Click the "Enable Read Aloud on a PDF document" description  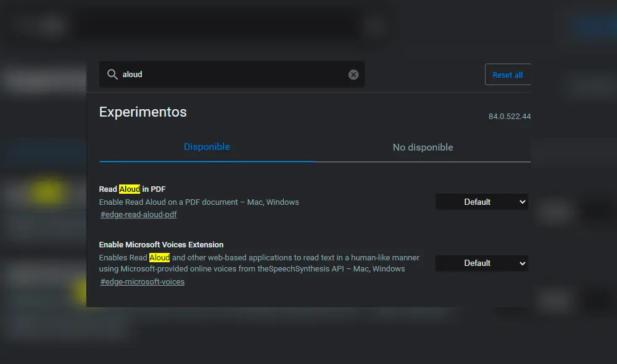coord(199,202)
